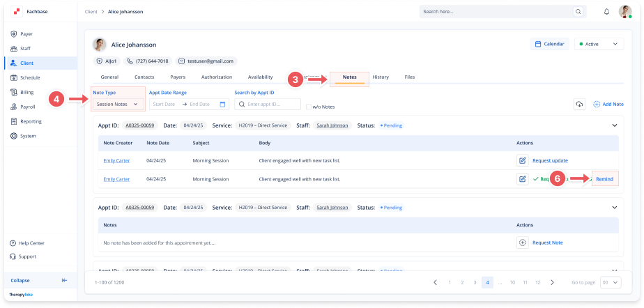Viewport: 644px width, 308px height.
Task: Click the search magnifier icon in top bar
Action: point(578,12)
